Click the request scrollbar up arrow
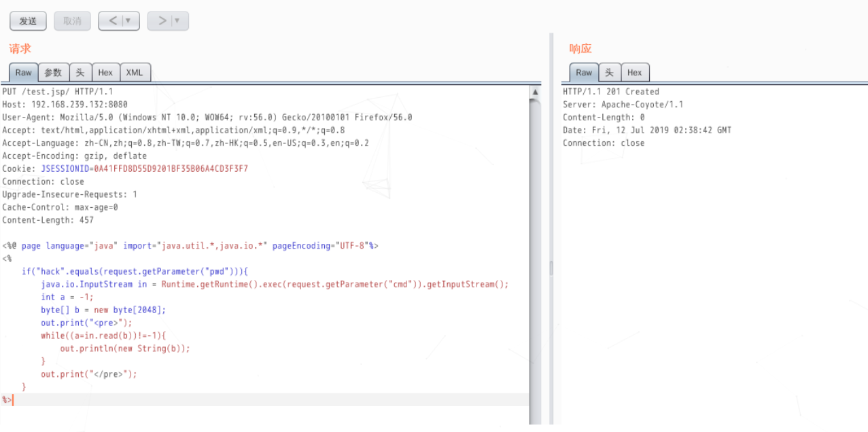This screenshot has width=868, height=432. pos(535,92)
